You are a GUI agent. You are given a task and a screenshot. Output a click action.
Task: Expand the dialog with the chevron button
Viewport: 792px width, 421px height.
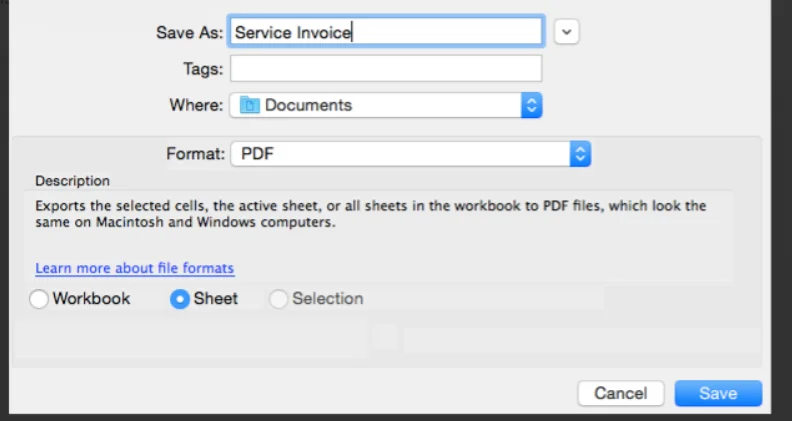(x=567, y=32)
